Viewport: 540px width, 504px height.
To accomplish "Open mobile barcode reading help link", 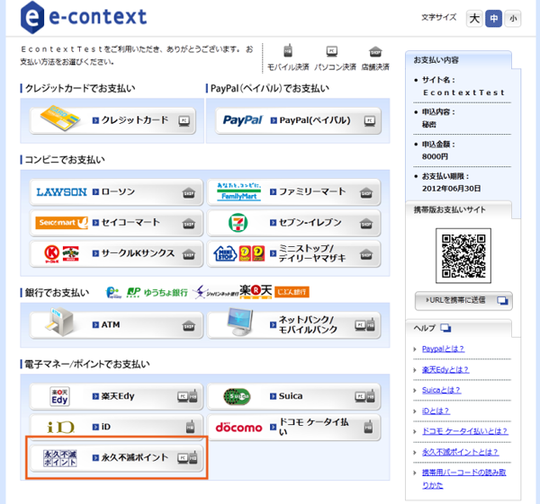I will pos(464,479).
